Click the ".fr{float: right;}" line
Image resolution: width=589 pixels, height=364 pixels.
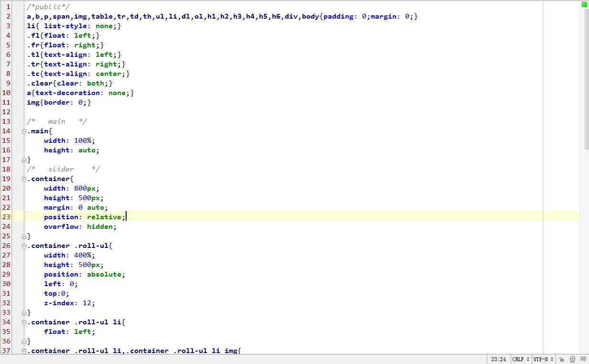click(x=65, y=45)
